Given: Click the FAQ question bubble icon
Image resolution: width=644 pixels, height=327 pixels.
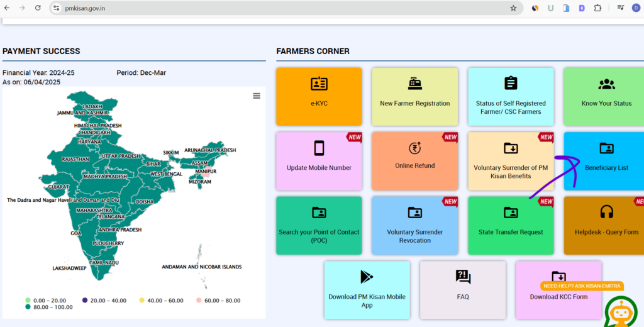Looking at the screenshot, I should [x=463, y=277].
